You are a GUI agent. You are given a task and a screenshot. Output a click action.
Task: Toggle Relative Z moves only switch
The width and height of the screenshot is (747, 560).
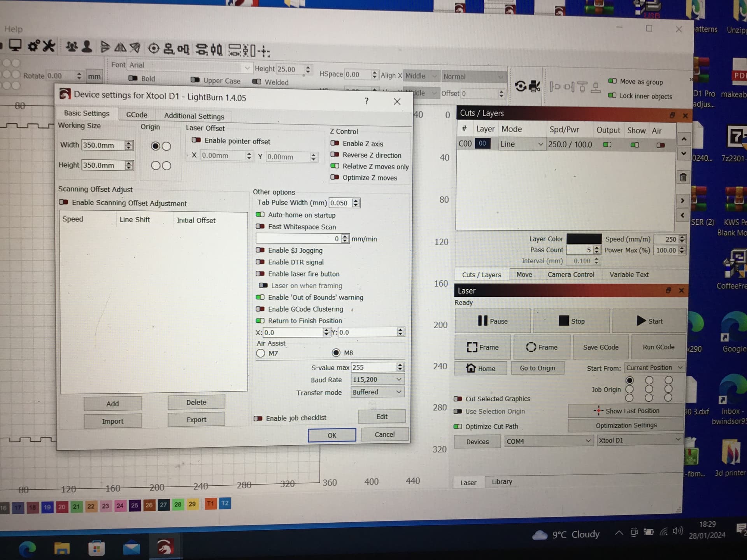[x=335, y=166]
